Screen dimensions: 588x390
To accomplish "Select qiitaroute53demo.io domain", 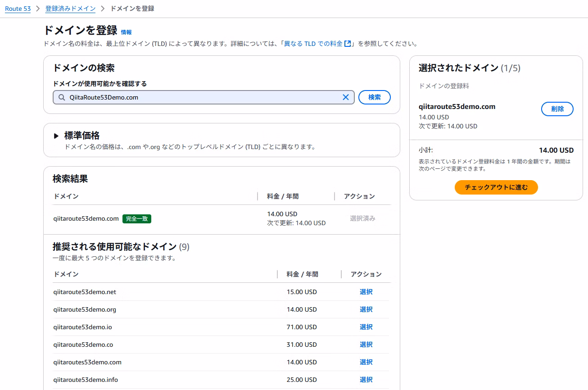I will 366,327.
